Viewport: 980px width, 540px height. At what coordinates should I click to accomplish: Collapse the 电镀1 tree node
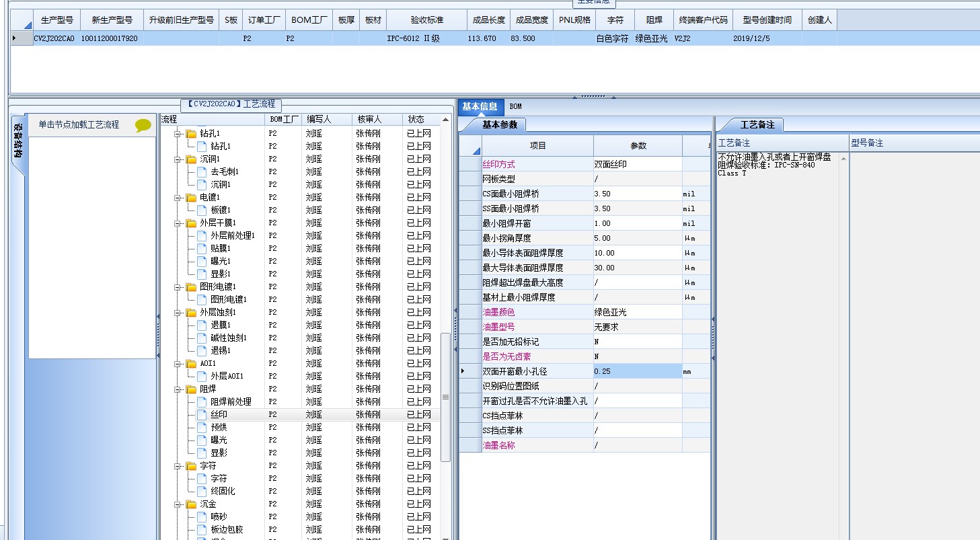coord(178,198)
